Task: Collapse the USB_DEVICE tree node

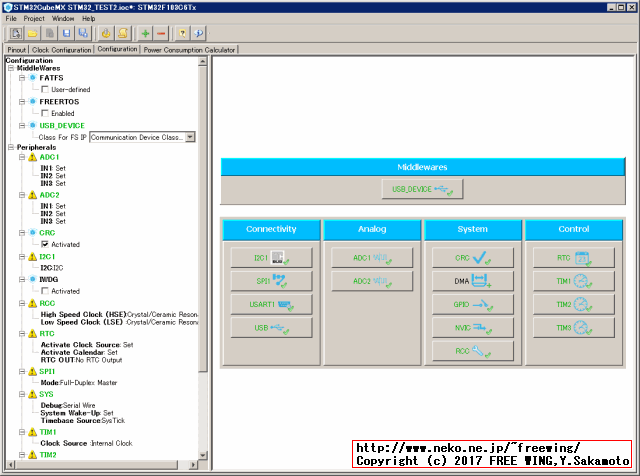Action: point(22,125)
